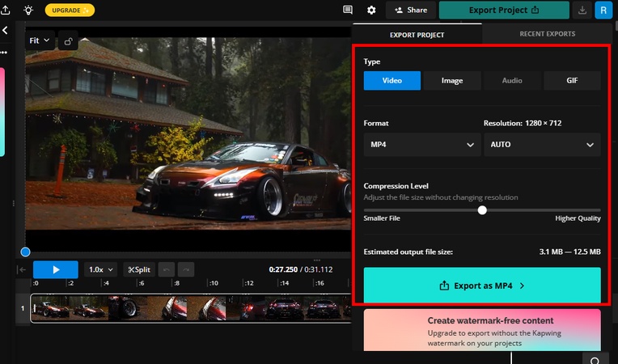Open the MP4 format dropdown

pos(422,145)
